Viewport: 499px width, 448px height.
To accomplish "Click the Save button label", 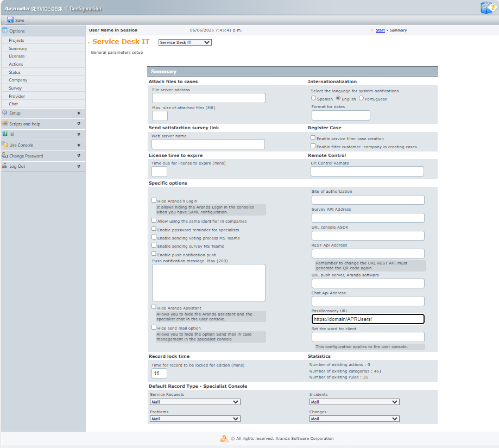I will click(20, 21).
